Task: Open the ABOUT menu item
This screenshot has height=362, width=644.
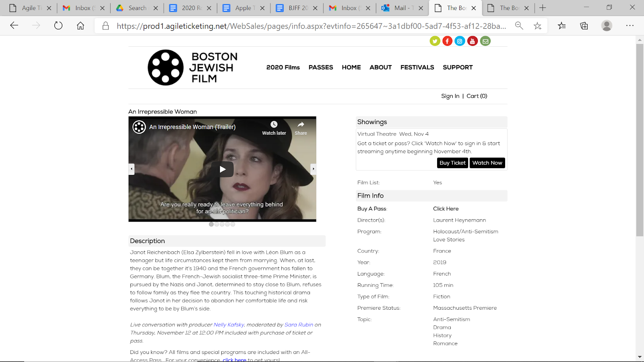Action: pos(381,67)
